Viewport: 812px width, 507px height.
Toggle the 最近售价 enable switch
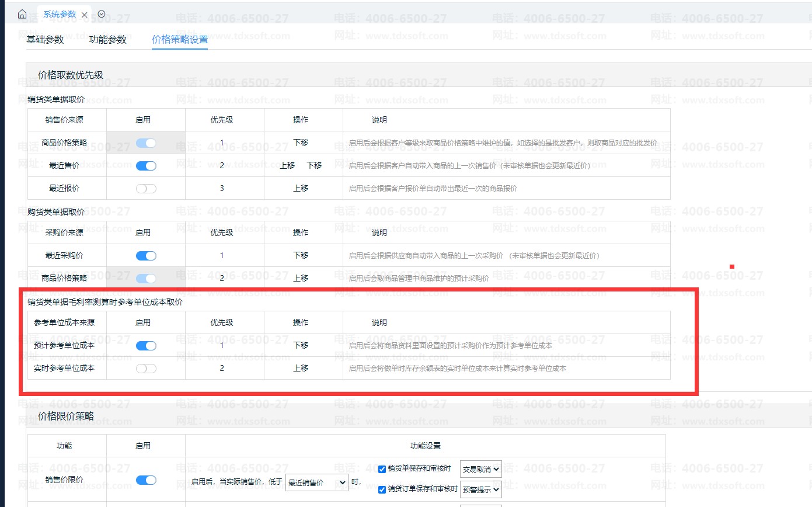pyautogui.click(x=146, y=166)
